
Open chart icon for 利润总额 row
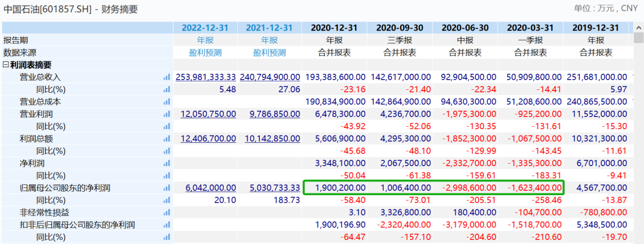point(166,139)
